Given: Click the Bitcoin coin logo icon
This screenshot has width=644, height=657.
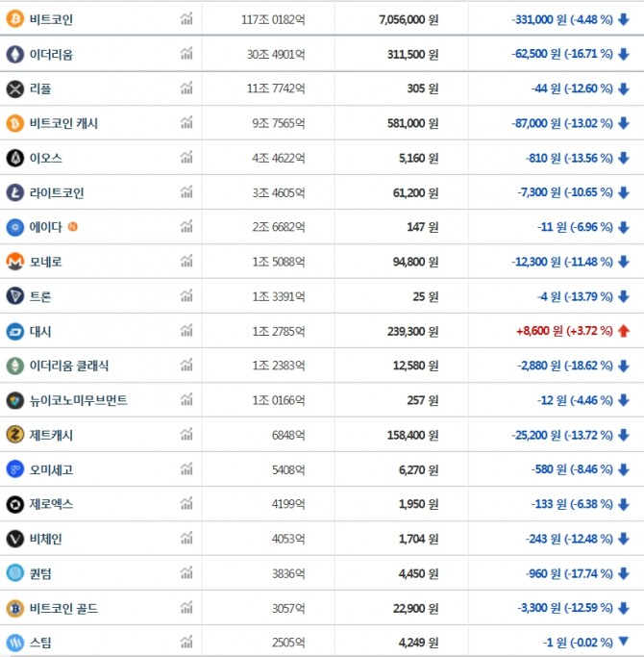Looking at the screenshot, I should [14, 19].
